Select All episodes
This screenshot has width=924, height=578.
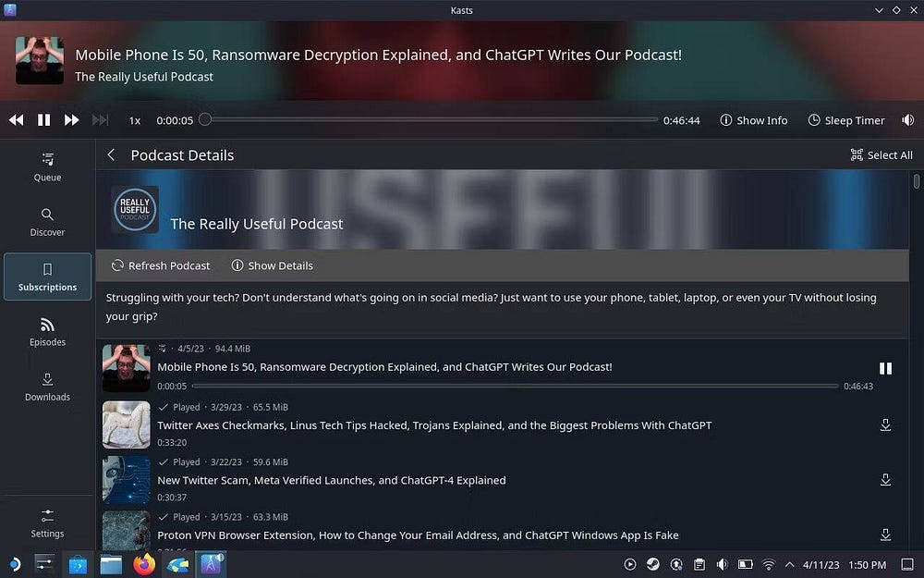tap(881, 155)
